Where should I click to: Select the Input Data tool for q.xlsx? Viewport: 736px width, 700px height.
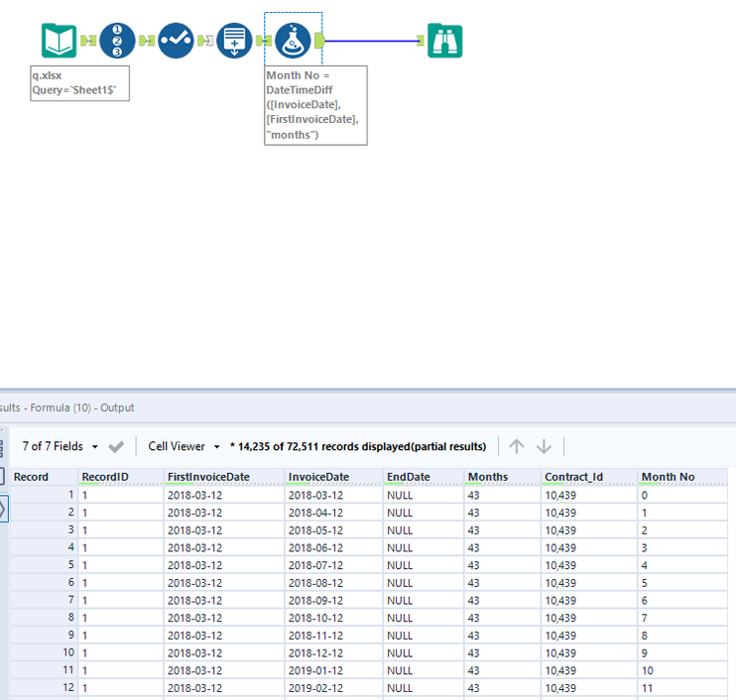(59, 41)
